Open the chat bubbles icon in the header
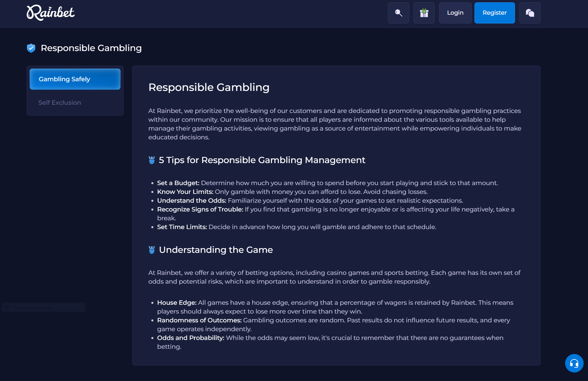The width and height of the screenshot is (588, 381). click(530, 13)
